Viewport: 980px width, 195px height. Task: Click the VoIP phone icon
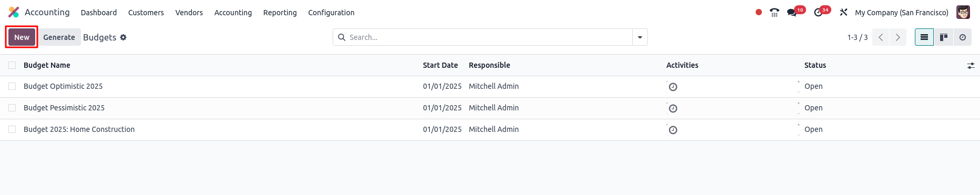(x=774, y=13)
